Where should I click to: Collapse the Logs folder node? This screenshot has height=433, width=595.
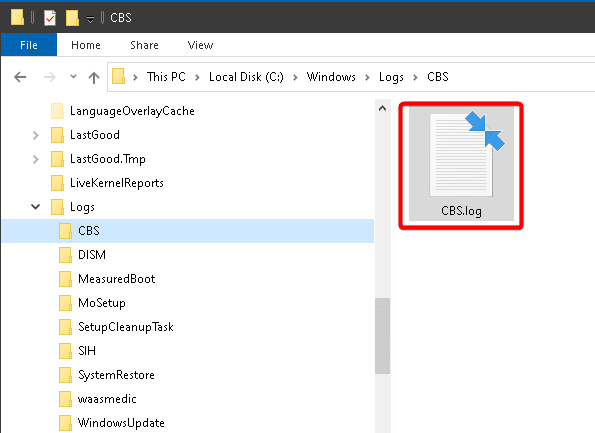point(35,207)
